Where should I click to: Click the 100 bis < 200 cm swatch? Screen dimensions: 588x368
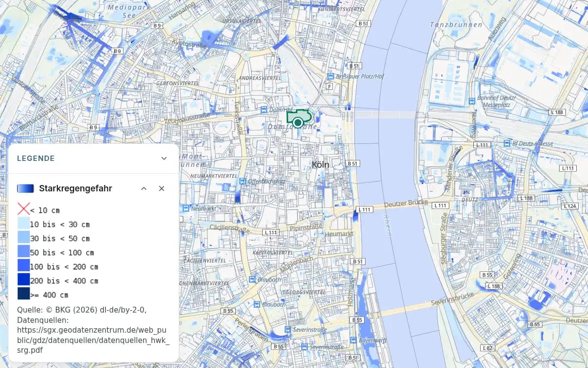(x=24, y=266)
